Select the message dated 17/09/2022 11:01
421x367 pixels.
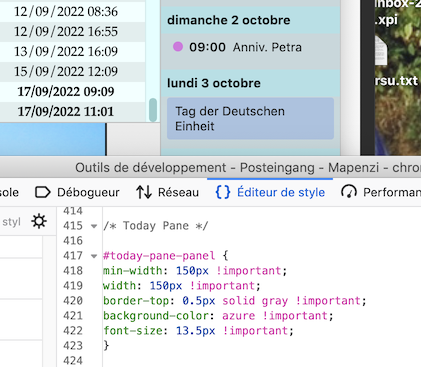pyautogui.click(x=66, y=112)
